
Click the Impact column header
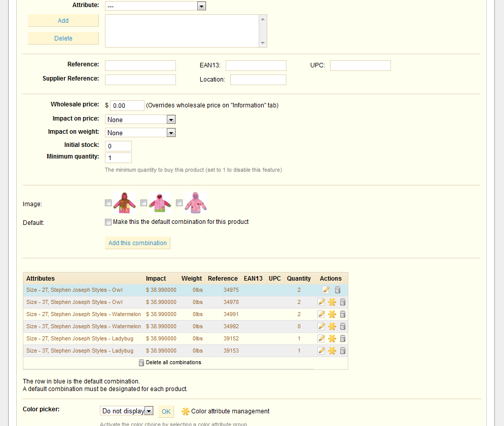156,278
